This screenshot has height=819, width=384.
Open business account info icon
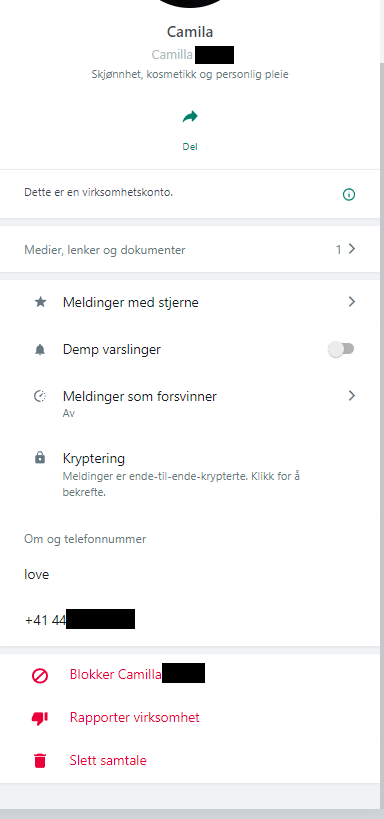pyautogui.click(x=348, y=195)
